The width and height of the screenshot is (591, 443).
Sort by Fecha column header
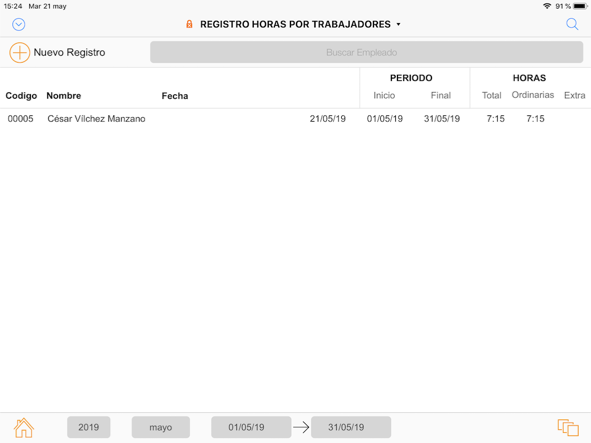[175, 96]
